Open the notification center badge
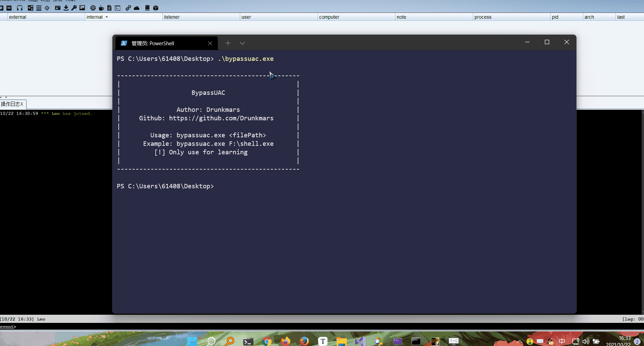Screen dimensions: 644x346 pyautogui.click(x=637, y=342)
